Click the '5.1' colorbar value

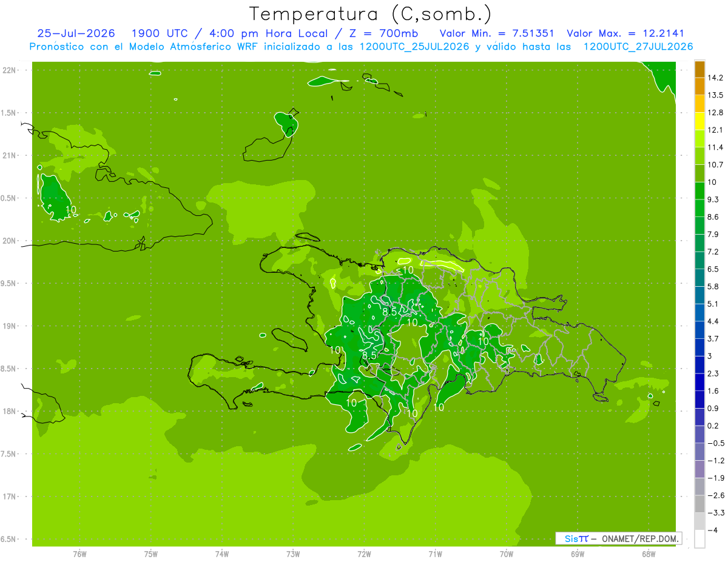click(713, 304)
